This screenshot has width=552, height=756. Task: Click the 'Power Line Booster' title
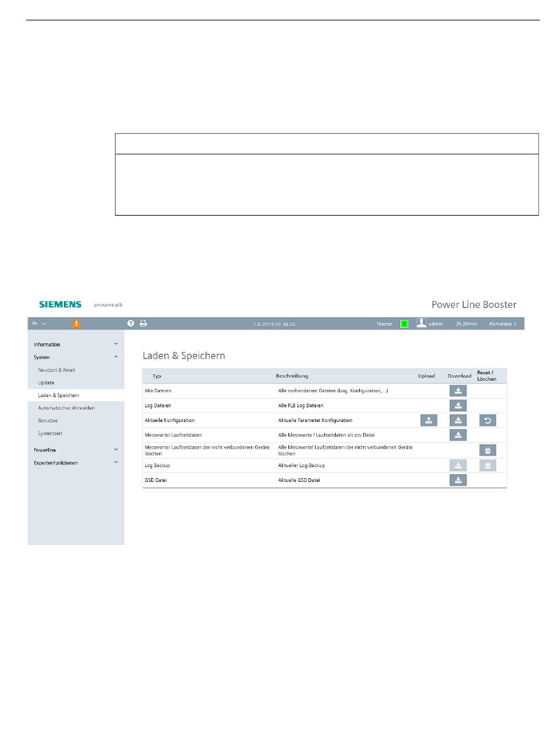[x=474, y=304]
